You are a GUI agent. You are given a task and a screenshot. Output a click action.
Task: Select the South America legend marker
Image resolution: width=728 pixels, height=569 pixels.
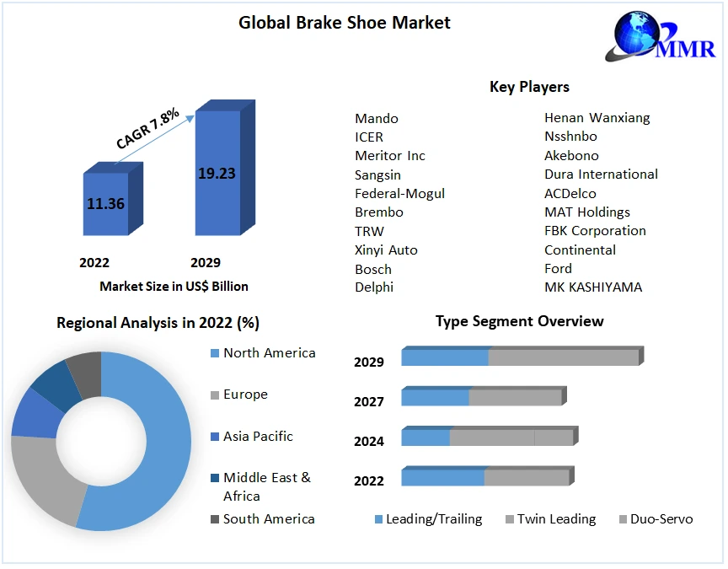214,519
